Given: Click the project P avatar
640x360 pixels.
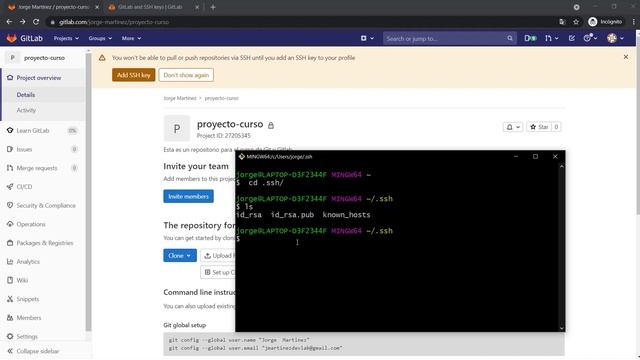Looking at the screenshot, I should (177, 129).
